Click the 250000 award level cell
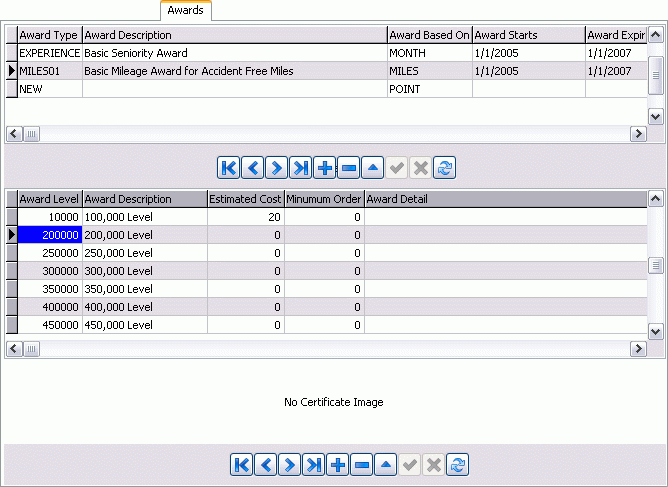 49,253
